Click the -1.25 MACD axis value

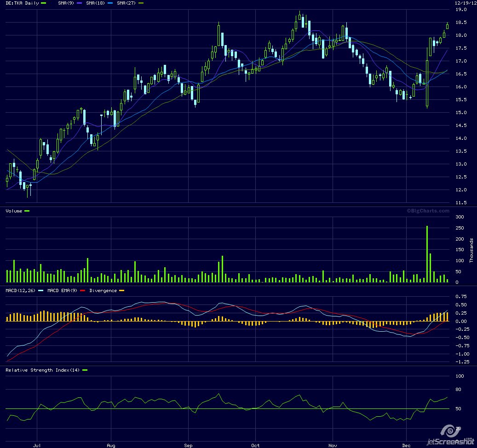pos(462,362)
